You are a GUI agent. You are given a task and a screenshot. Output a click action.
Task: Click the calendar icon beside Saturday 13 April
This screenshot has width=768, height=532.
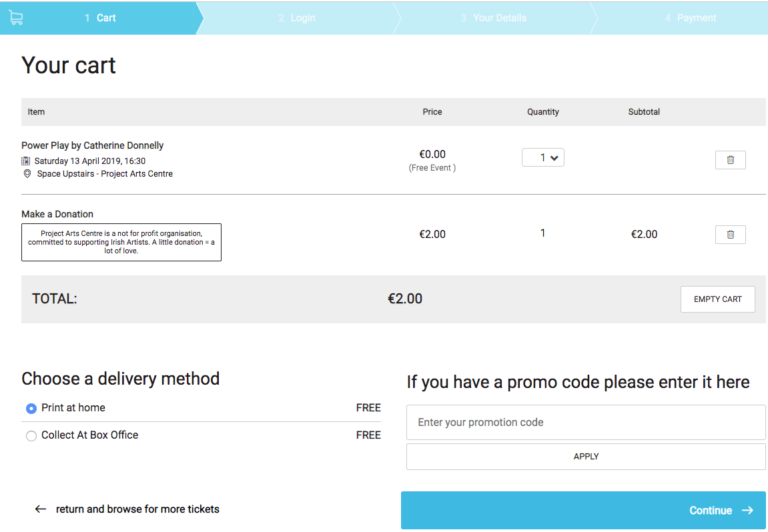pos(26,161)
